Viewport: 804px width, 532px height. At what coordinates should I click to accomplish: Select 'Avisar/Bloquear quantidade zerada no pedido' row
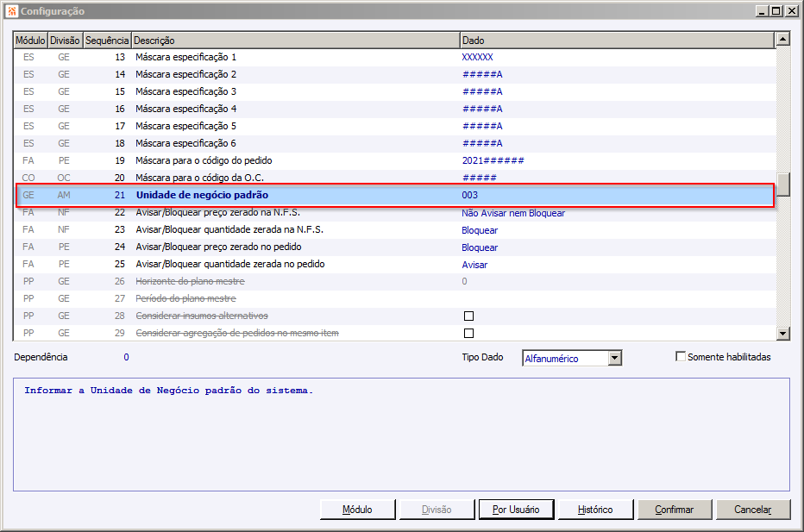[393, 264]
